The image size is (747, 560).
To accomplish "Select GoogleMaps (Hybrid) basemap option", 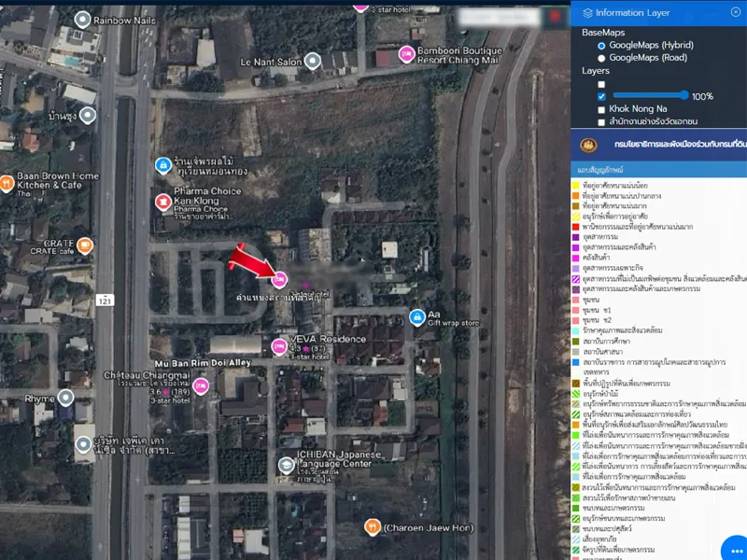I will pos(601,45).
